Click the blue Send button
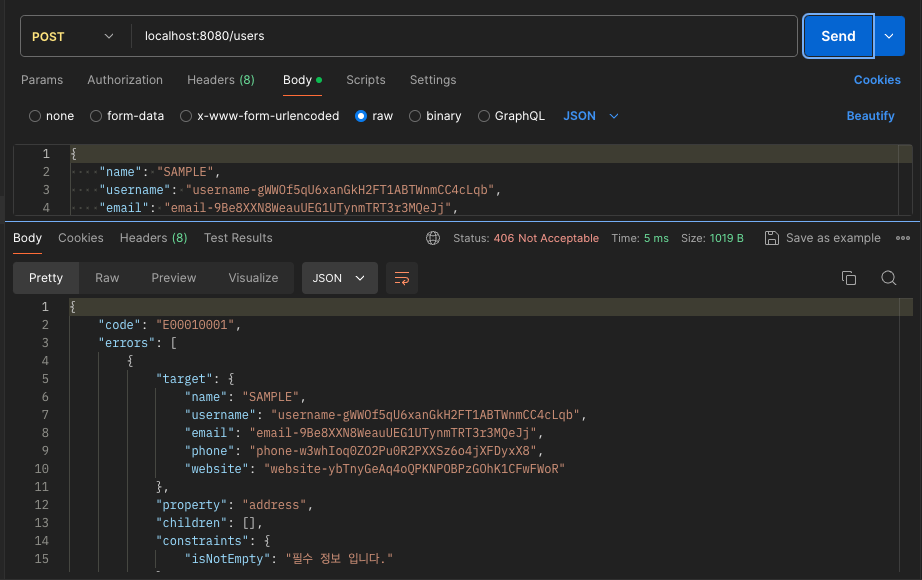The height and width of the screenshot is (580, 922). [x=838, y=36]
